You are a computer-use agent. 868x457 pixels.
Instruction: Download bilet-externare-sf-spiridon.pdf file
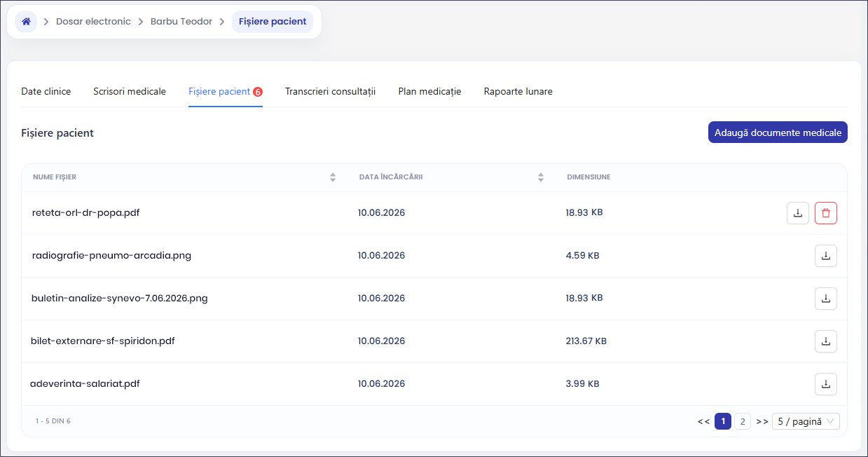pyautogui.click(x=826, y=341)
